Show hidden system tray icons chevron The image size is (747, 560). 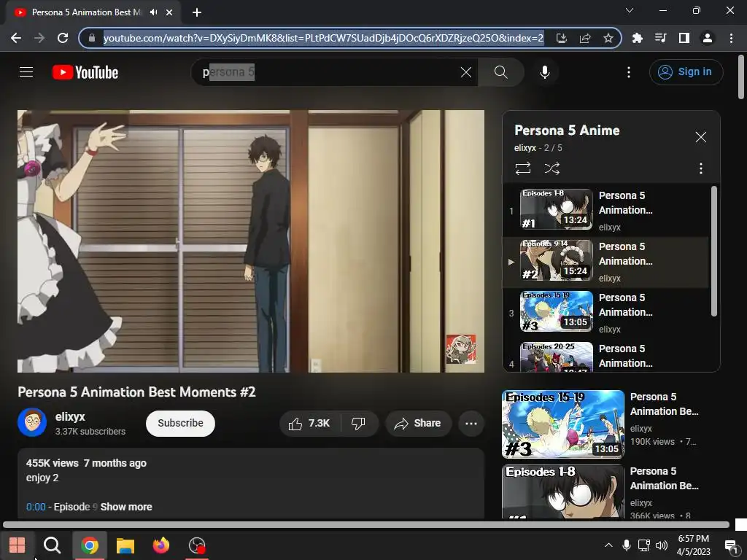click(608, 545)
